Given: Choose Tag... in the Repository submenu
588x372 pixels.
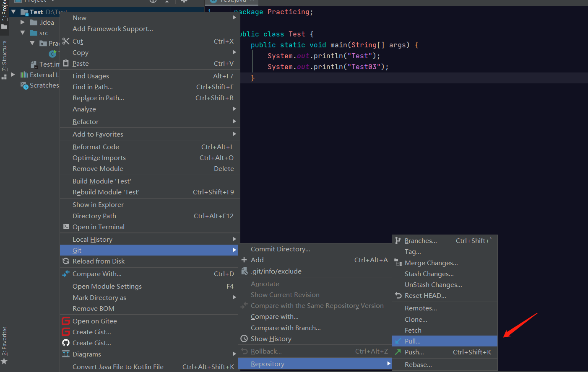Looking at the screenshot, I should [445, 251].
